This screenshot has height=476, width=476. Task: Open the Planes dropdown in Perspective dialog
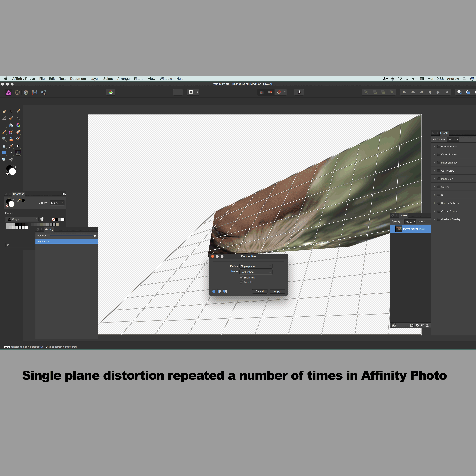click(256, 266)
